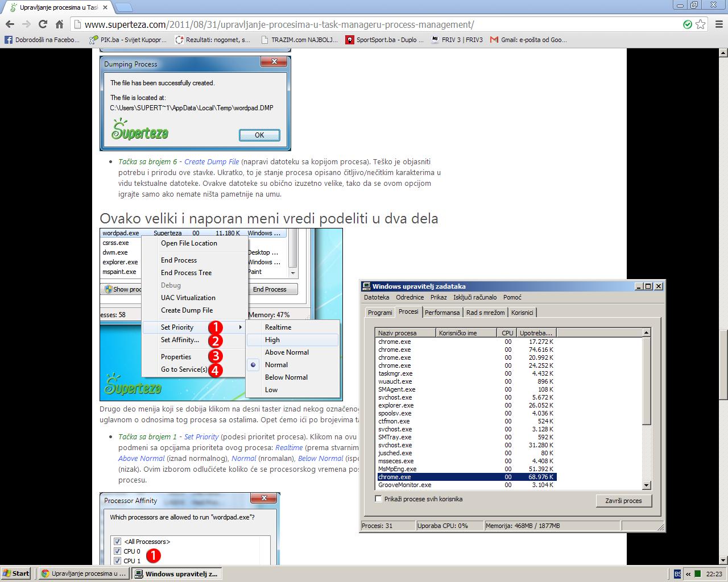Viewport: 728px width, 582px height.
Task: Select the ctfmon.exe process row
Action: pos(466,421)
